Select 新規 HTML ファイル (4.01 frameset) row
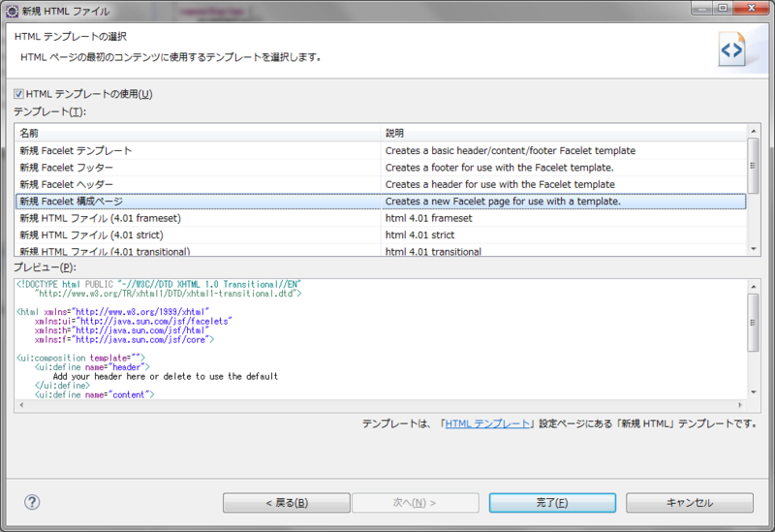Viewport: 775px width, 532px height. coord(381,218)
